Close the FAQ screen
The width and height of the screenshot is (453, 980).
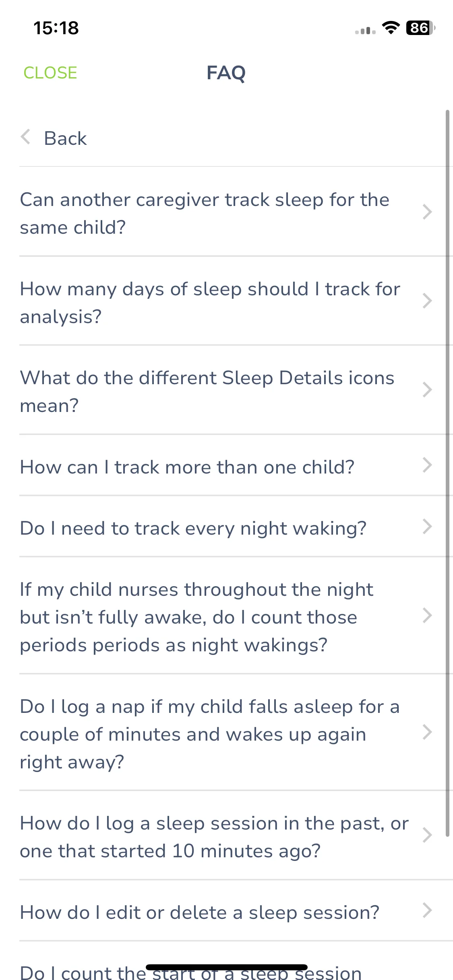(50, 73)
